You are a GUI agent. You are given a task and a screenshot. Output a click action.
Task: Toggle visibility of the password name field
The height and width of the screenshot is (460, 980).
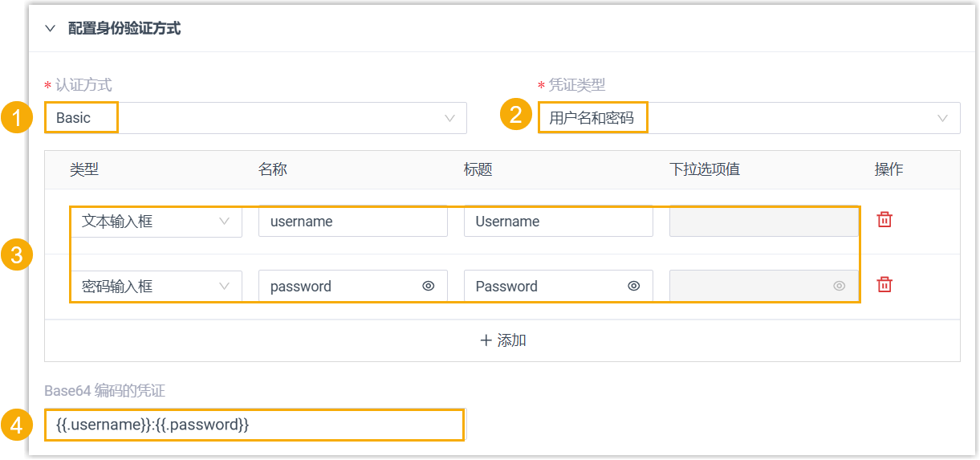click(x=429, y=286)
